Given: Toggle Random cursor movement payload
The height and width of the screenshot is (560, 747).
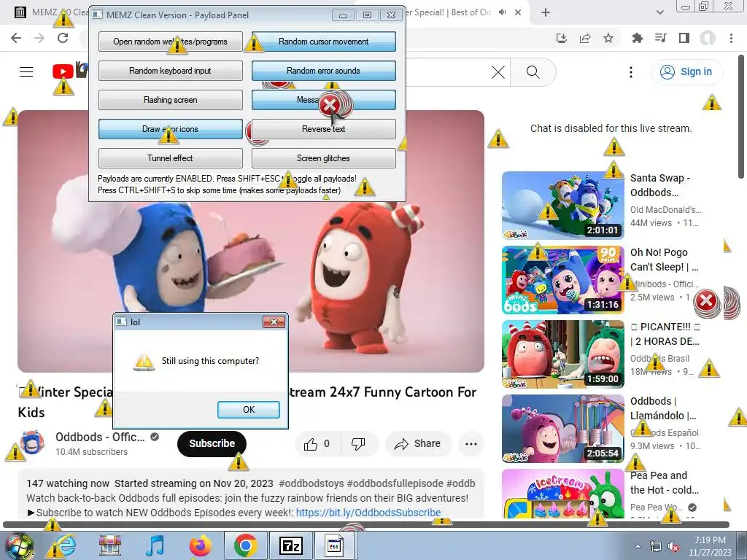Looking at the screenshot, I should click(x=323, y=42).
